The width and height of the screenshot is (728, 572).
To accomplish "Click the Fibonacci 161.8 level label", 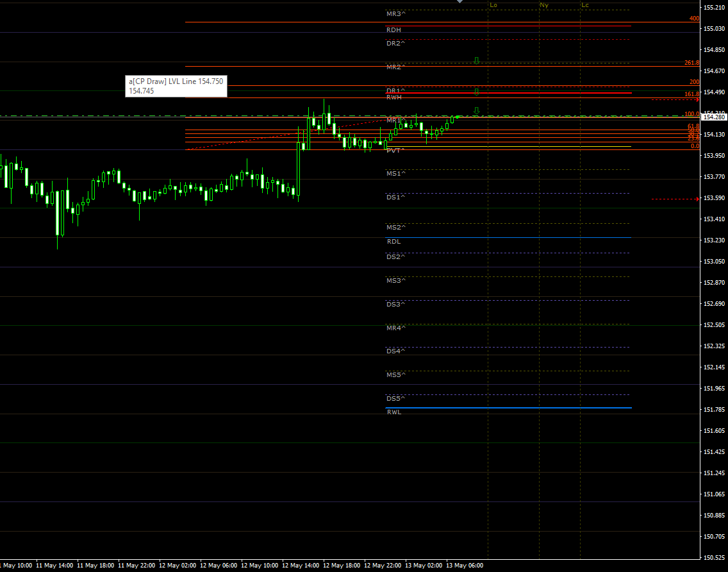I will (691, 94).
